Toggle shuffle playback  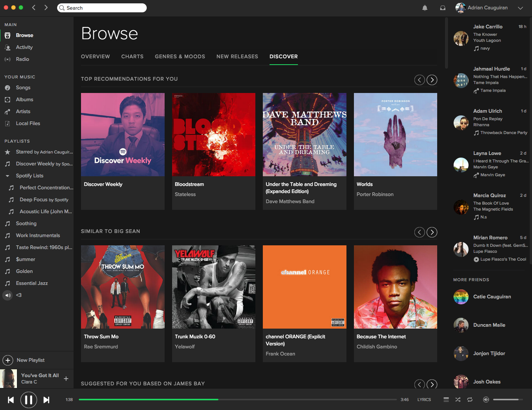click(458, 400)
